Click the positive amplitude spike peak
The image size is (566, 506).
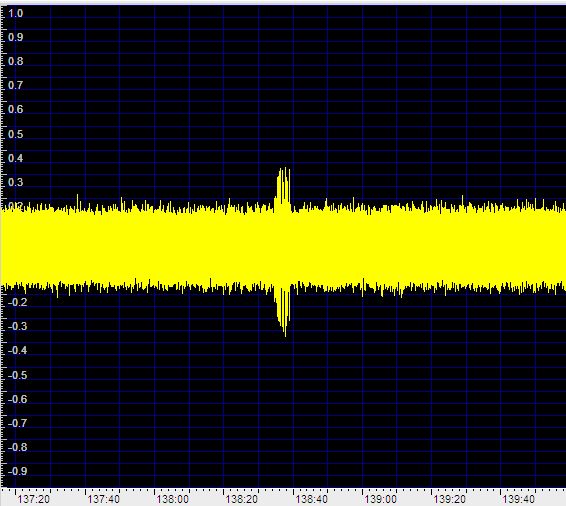pos(284,169)
